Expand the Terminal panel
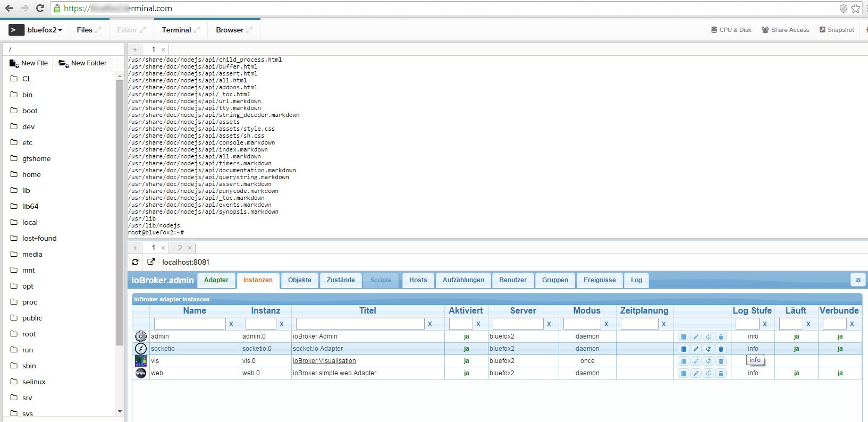 tap(197, 30)
